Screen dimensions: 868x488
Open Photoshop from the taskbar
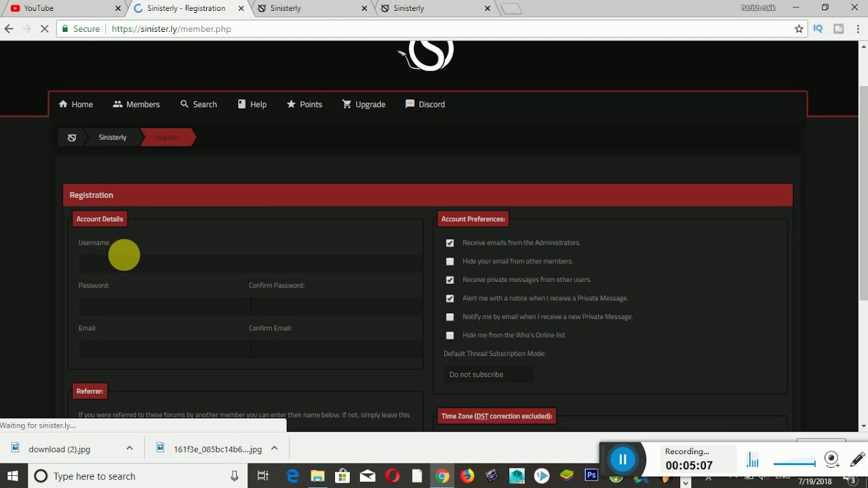click(591, 476)
